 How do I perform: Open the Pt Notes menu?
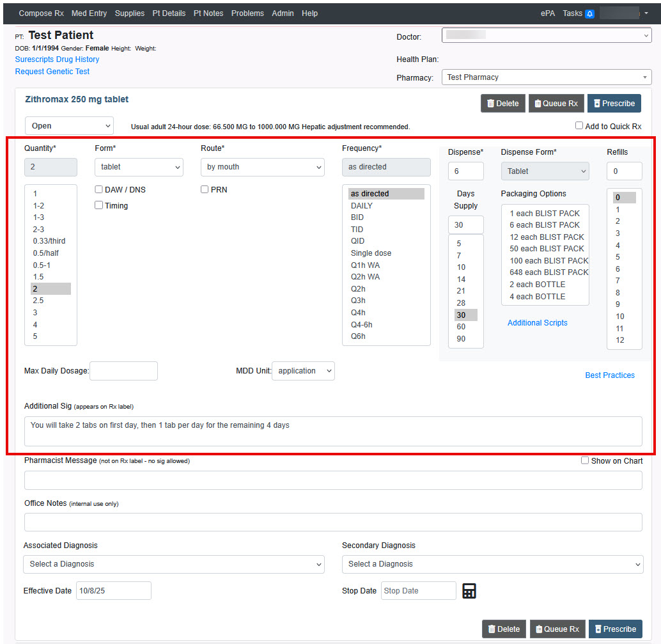(x=208, y=13)
